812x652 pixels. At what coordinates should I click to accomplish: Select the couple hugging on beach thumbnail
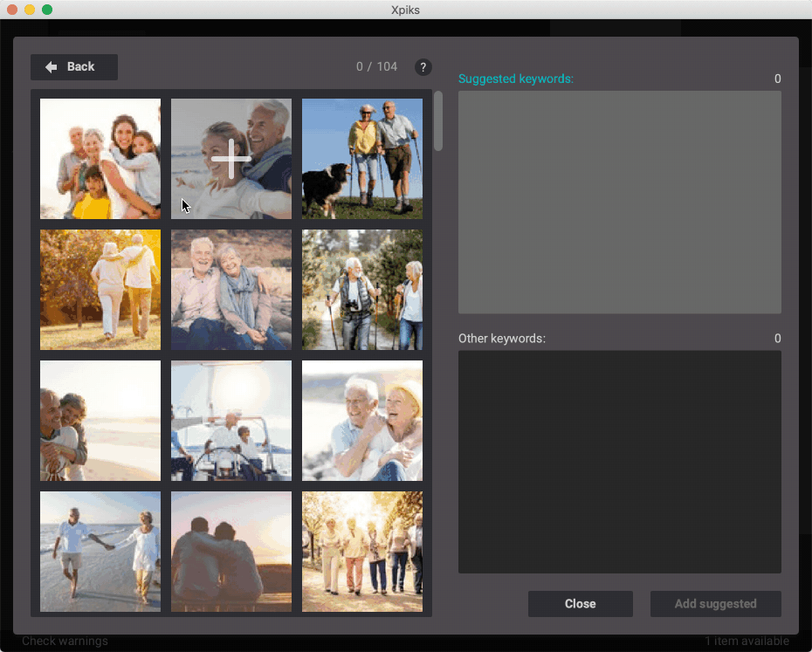coord(100,421)
